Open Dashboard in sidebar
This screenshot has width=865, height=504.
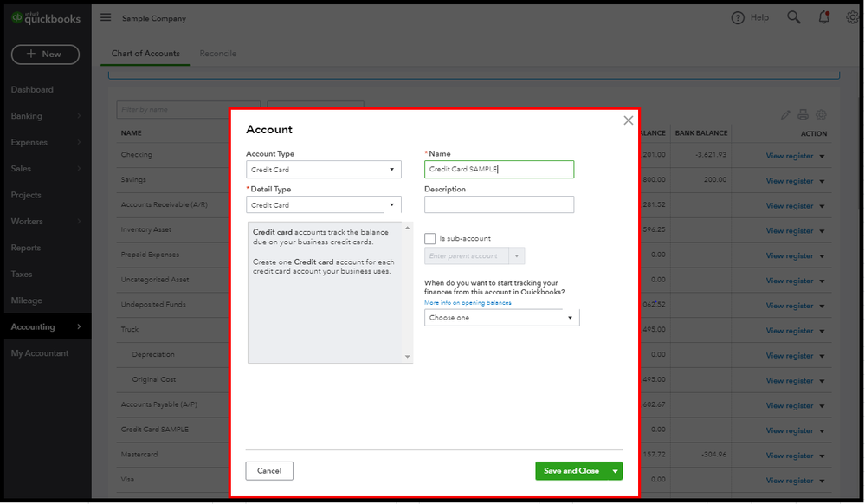[32, 89]
